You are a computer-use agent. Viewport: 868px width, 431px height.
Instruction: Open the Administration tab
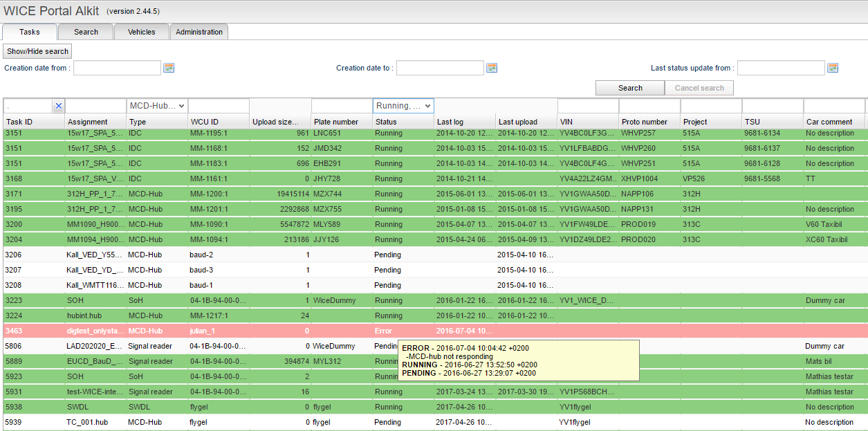click(x=199, y=32)
